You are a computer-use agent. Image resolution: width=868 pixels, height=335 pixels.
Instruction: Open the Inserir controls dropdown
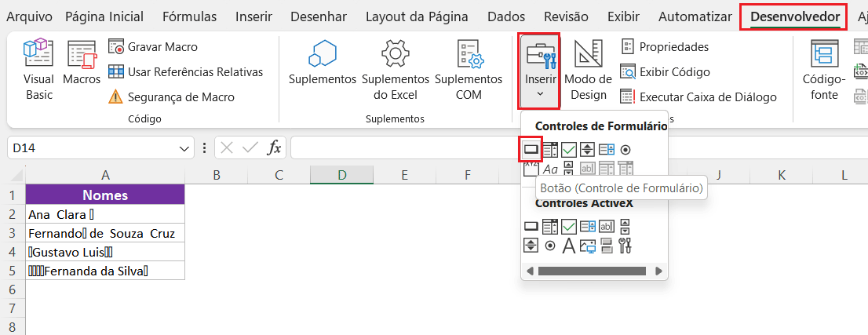[540, 71]
